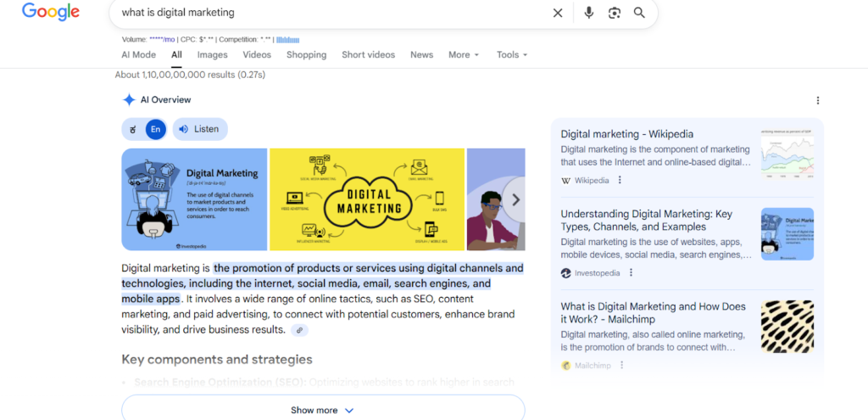This screenshot has height=420, width=868.
Task: Open the Mailchimp What is Digital Marketing link
Action: 653,312
